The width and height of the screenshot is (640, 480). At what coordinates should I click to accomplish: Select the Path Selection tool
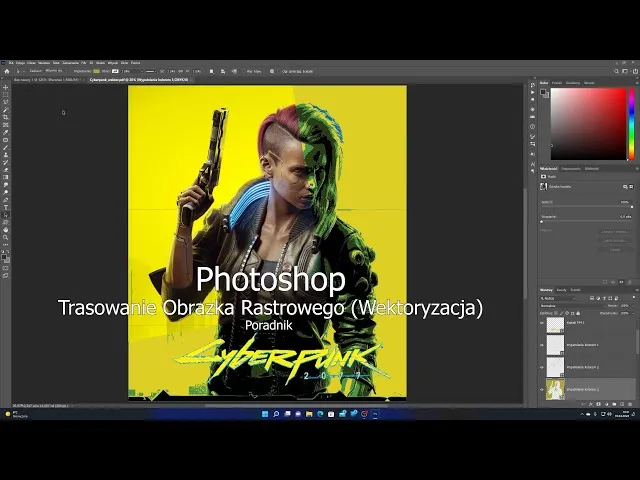click(x=6, y=215)
